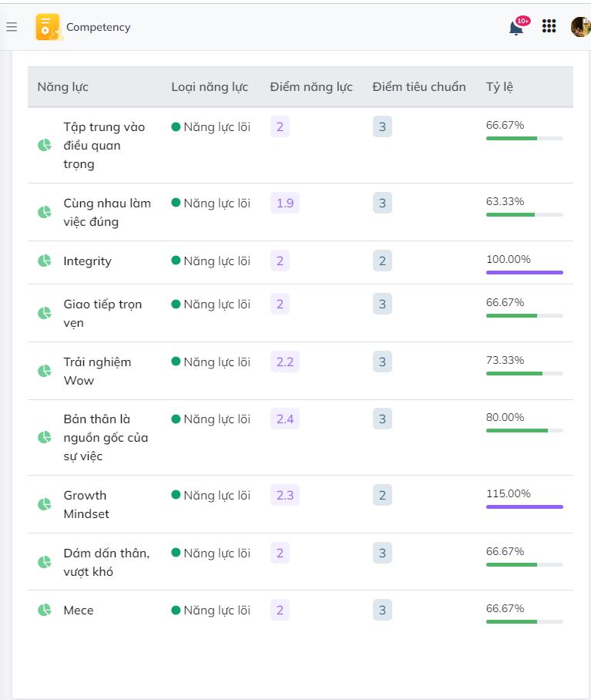591x700 pixels.
Task: Click pie chart icon beside Growth Mindset
Action: point(45,505)
